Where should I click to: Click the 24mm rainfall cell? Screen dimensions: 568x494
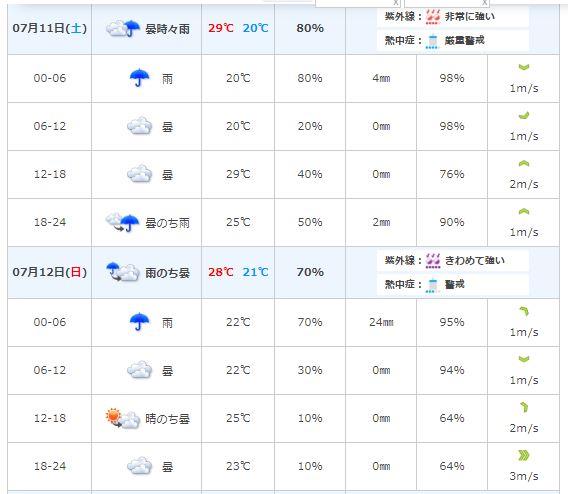point(381,322)
